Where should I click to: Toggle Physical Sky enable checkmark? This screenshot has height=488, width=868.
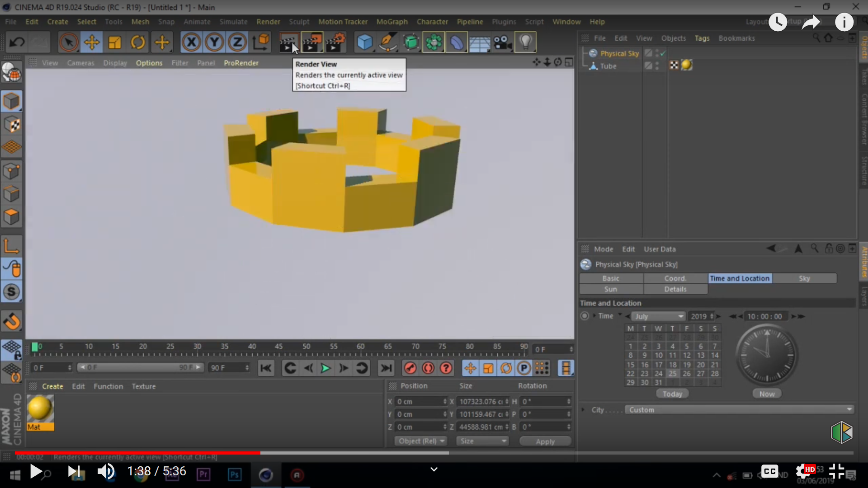(x=663, y=53)
